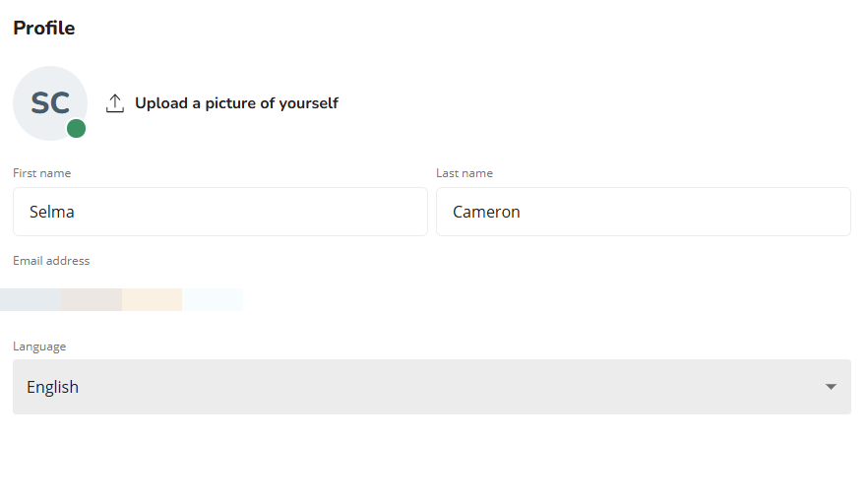The width and height of the screenshot is (868, 504).
Task: Click the Email address label
Action: click(51, 260)
